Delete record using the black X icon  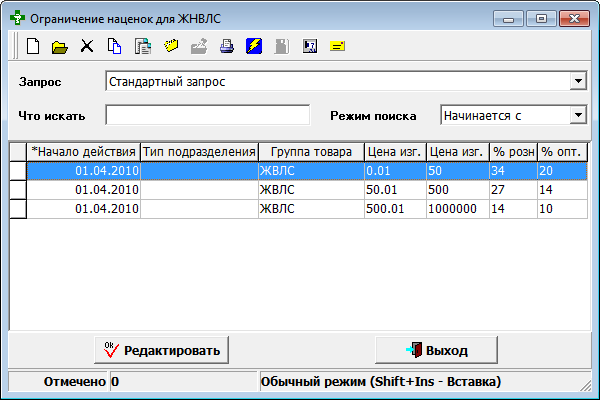point(87,46)
